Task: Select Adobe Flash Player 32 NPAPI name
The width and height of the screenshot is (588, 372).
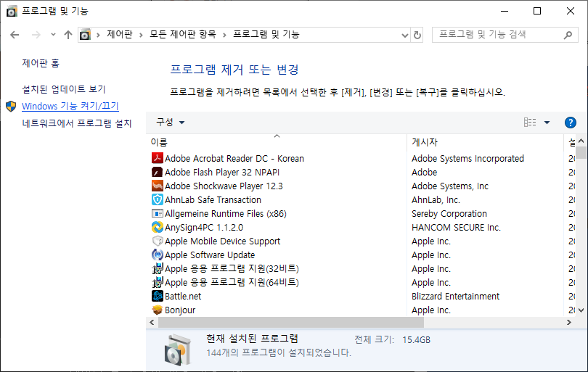Action: (x=222, y=173)
